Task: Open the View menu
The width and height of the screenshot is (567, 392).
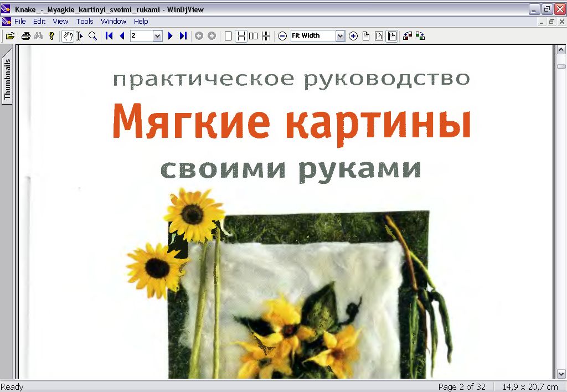Action: [60, 22]
